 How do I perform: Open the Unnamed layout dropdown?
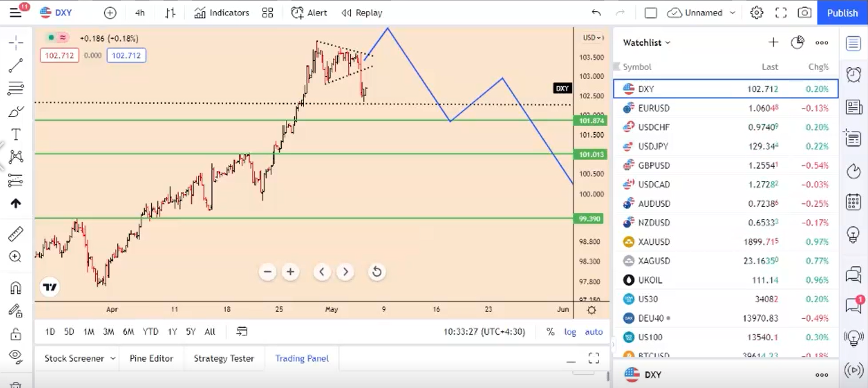[x=703, y=13]
